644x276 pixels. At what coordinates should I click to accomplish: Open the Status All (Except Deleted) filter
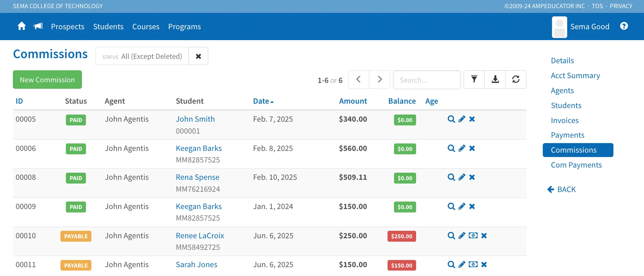coord(142,56)
